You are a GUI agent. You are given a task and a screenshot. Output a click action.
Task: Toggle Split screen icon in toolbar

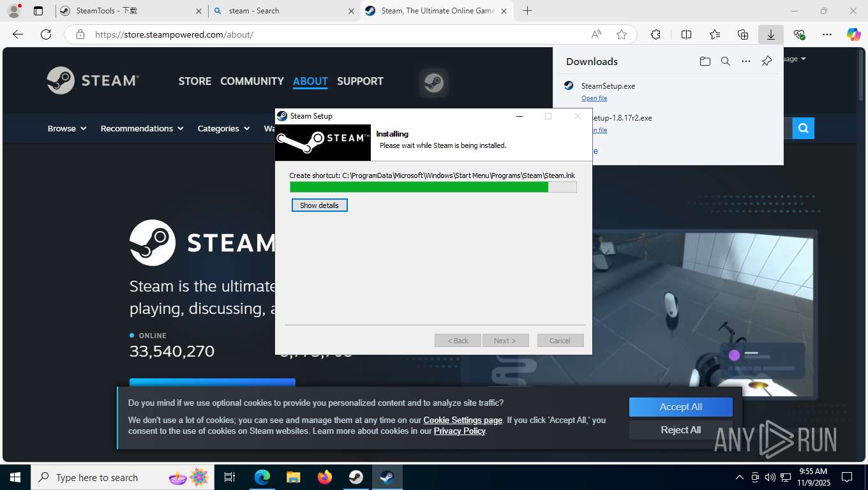(686, 34)
